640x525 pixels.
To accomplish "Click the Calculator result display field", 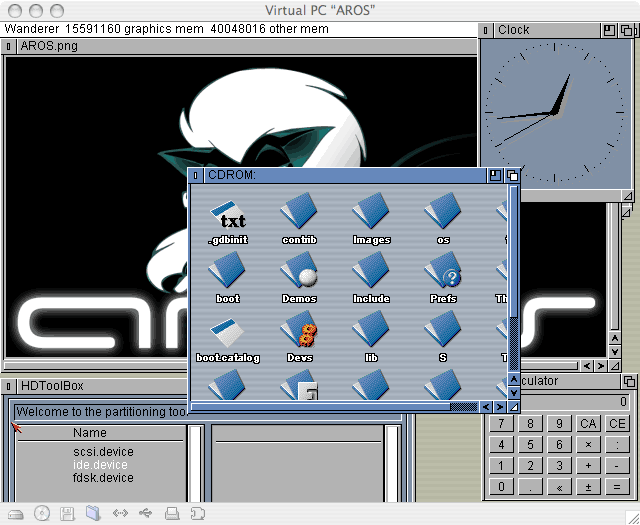I will click(576, 402).
